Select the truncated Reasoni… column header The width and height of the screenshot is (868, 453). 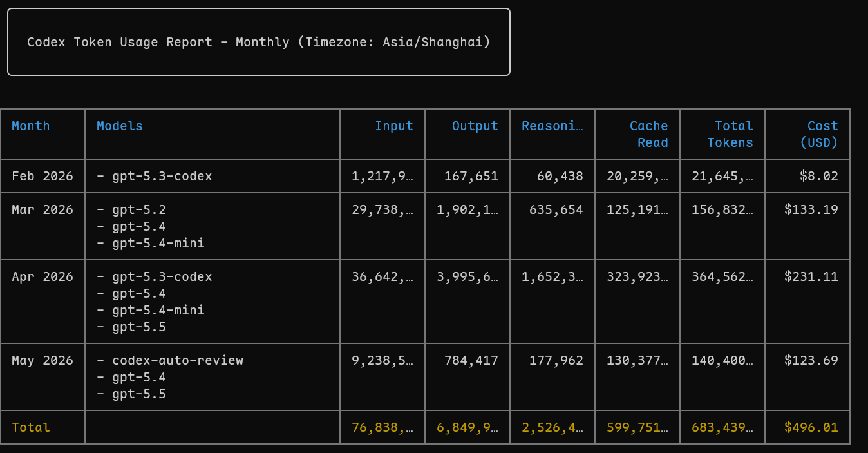[552, 126]
